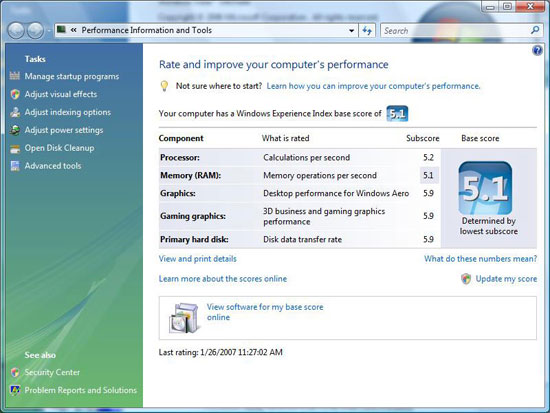Click the refresh arrows button by address bar
This screenshot has width=550, height=413.
(367, 31)
